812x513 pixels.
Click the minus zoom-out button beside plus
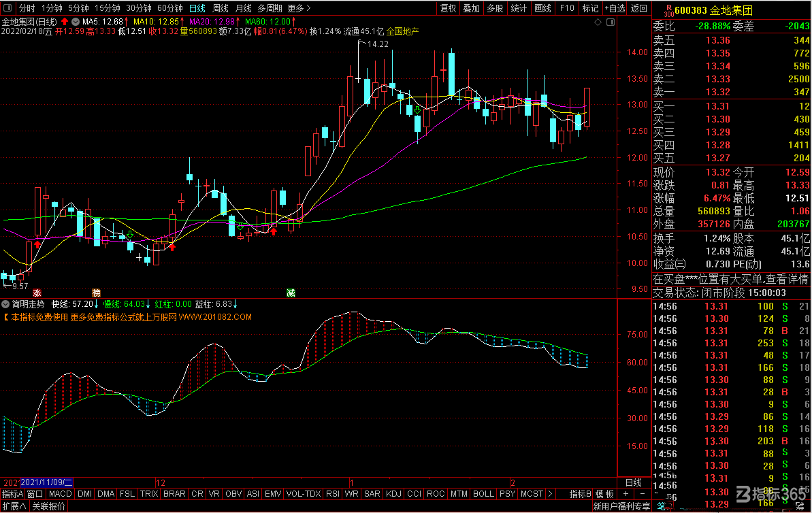click(x=643, y=494)
